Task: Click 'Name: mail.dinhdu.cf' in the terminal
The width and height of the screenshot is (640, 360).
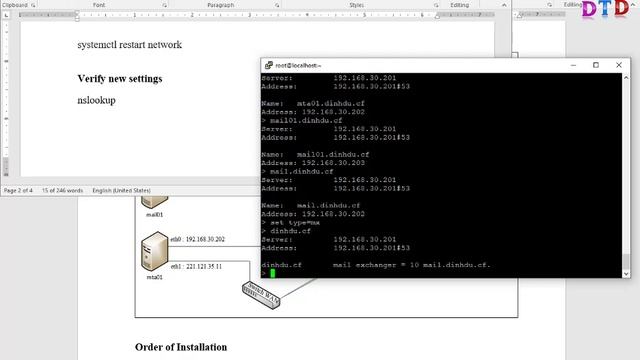Action: pos(311,206)
